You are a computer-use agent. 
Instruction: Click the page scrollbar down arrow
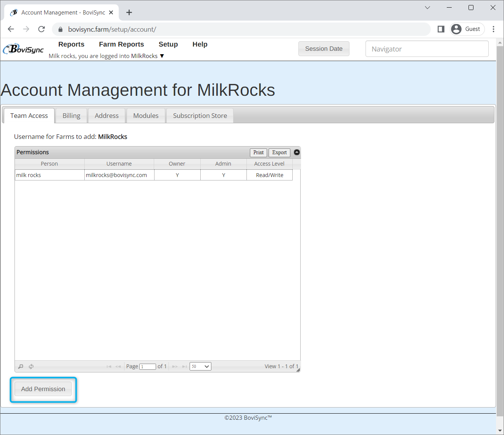click(500, 430)
